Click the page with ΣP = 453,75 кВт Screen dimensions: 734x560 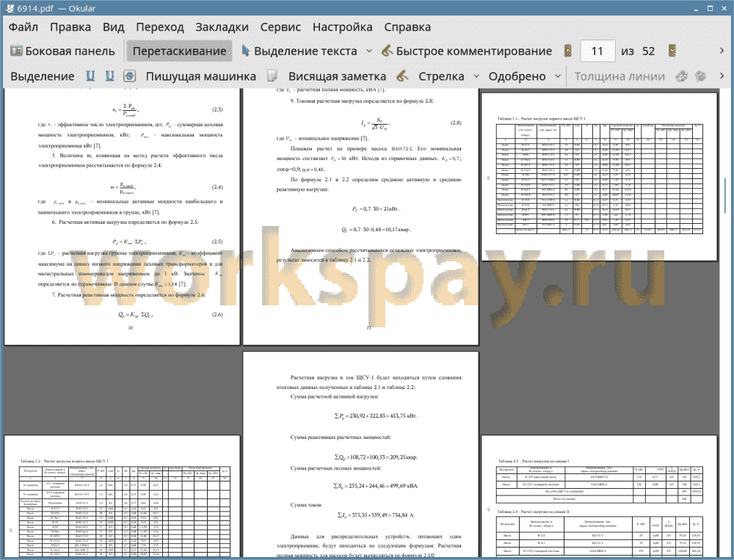point(360,454)
